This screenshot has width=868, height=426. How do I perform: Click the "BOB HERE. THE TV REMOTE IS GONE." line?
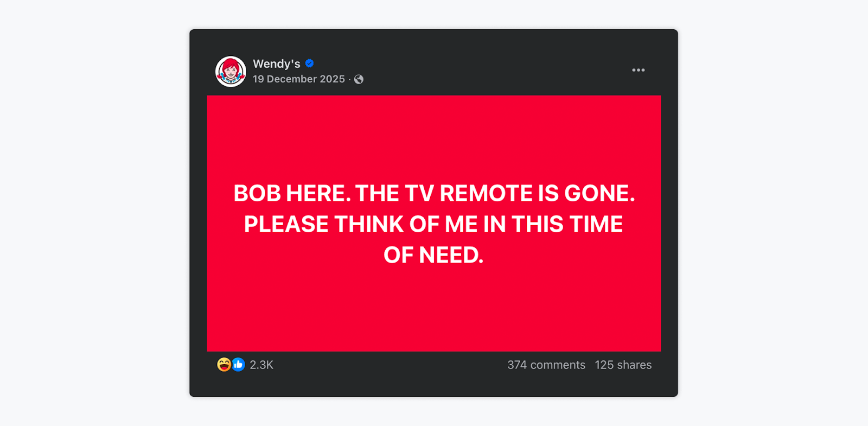pos(434,193)
